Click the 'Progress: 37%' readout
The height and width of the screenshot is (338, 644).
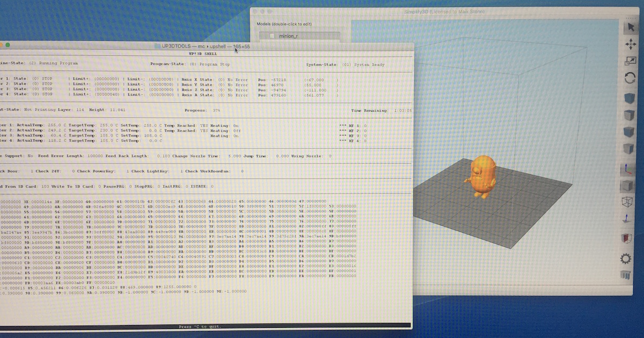(202, 111)
